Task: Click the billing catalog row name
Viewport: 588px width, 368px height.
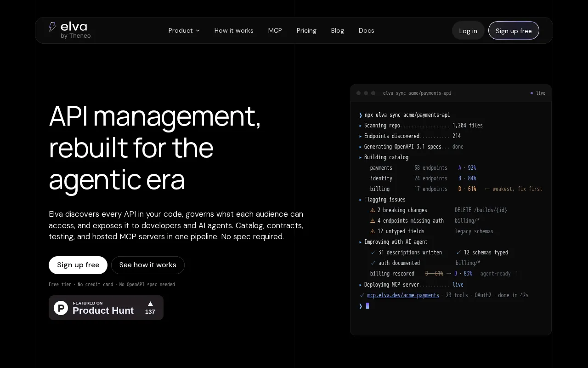Action: click(380, 189)
